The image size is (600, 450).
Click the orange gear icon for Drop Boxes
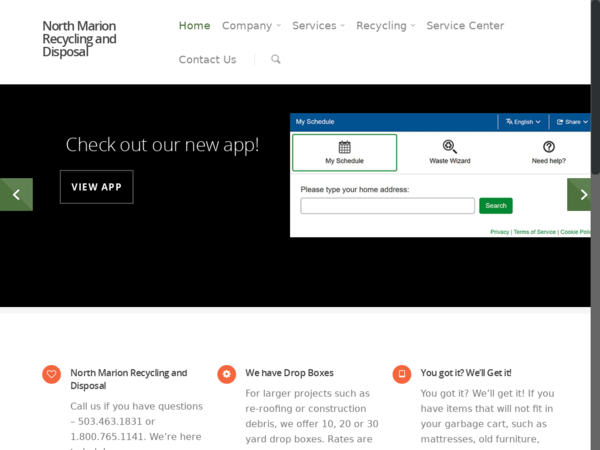point(227,374)
